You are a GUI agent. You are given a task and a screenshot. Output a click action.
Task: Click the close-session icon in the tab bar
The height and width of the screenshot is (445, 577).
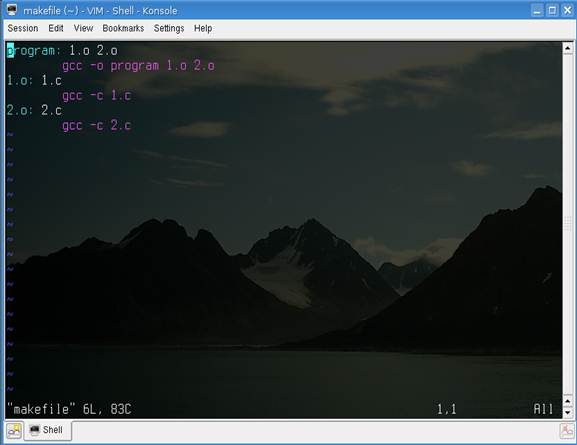click(567, 430)
